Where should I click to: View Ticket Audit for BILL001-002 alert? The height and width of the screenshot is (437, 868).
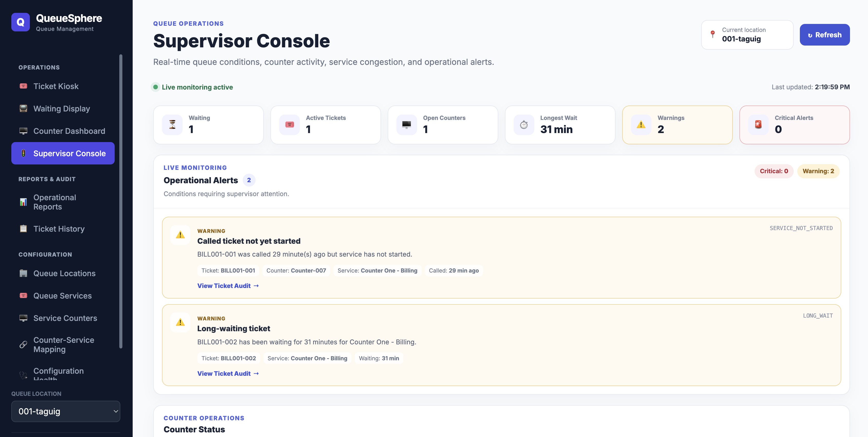coord(228,373)
